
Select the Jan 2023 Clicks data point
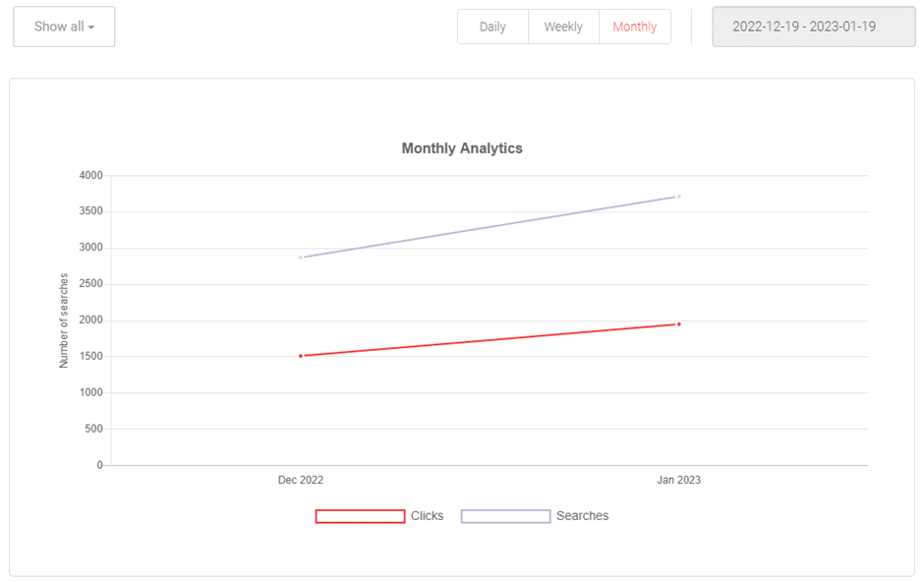coord(677,322)
